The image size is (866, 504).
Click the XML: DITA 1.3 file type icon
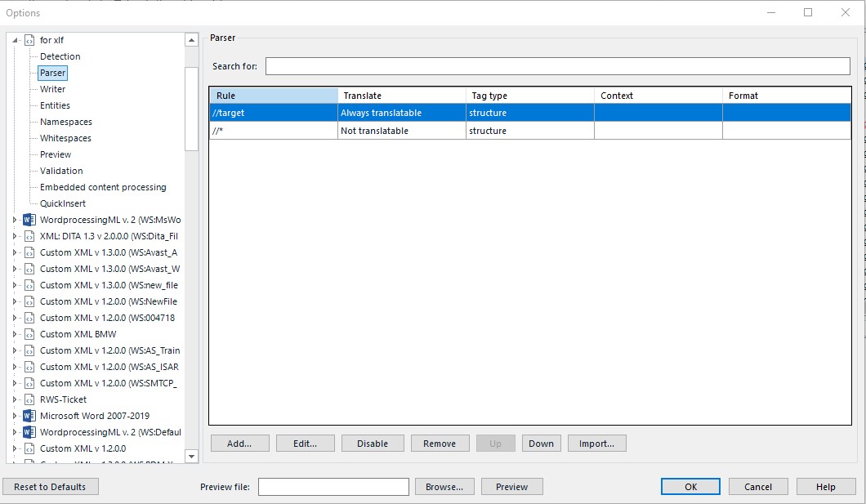pos(29,235)
